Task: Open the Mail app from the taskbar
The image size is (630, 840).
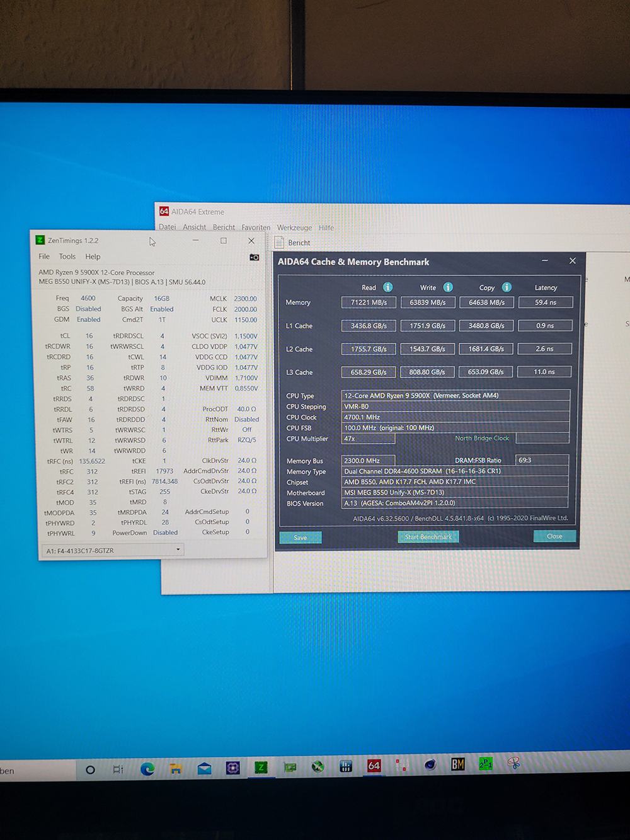Action: [204, 769]
